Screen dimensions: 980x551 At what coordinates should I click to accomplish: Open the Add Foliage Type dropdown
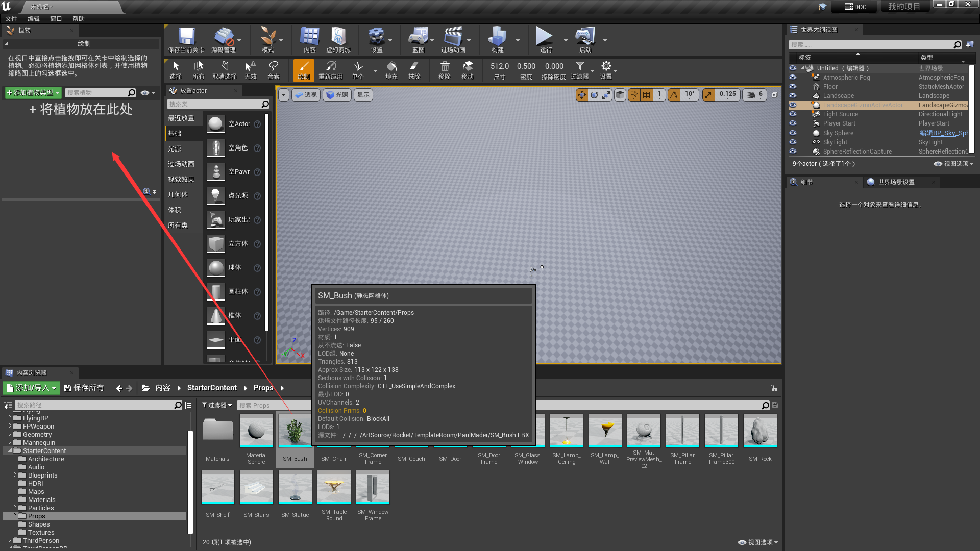coord(33,93)
